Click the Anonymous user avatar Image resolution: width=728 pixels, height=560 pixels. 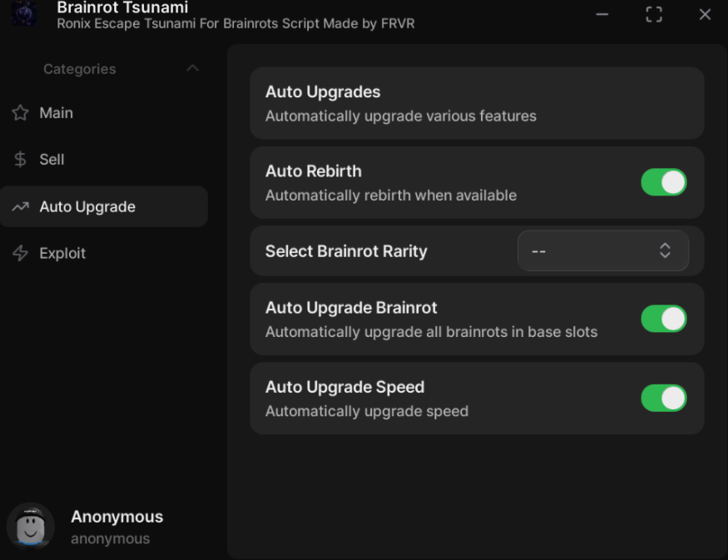point(31,526)
